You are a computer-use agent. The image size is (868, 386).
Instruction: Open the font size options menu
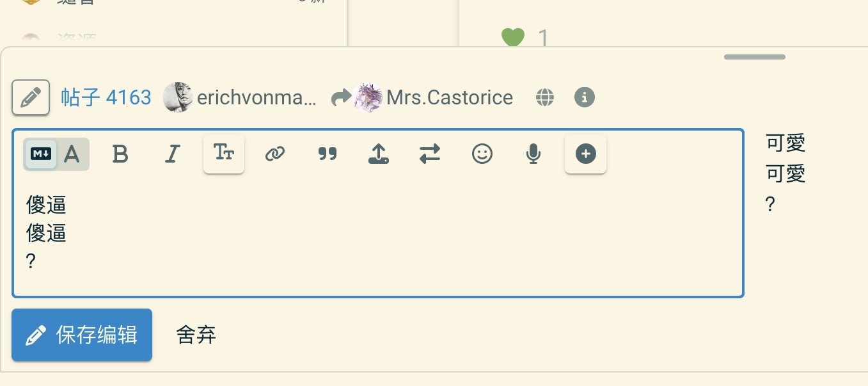pyautogui.click(x=224, y=154)
